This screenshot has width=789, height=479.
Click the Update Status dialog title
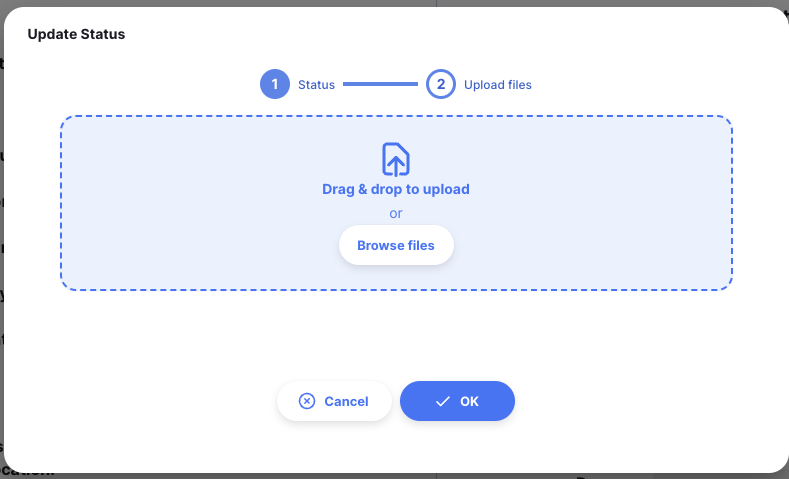[76, 34]
